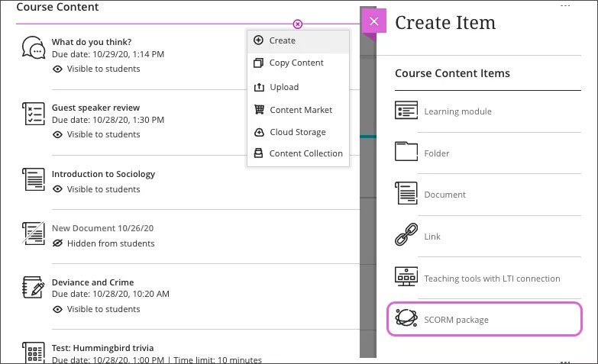Close the Create Item panel
The width and height of the screenshot is (598, 364).
(373, 21)
